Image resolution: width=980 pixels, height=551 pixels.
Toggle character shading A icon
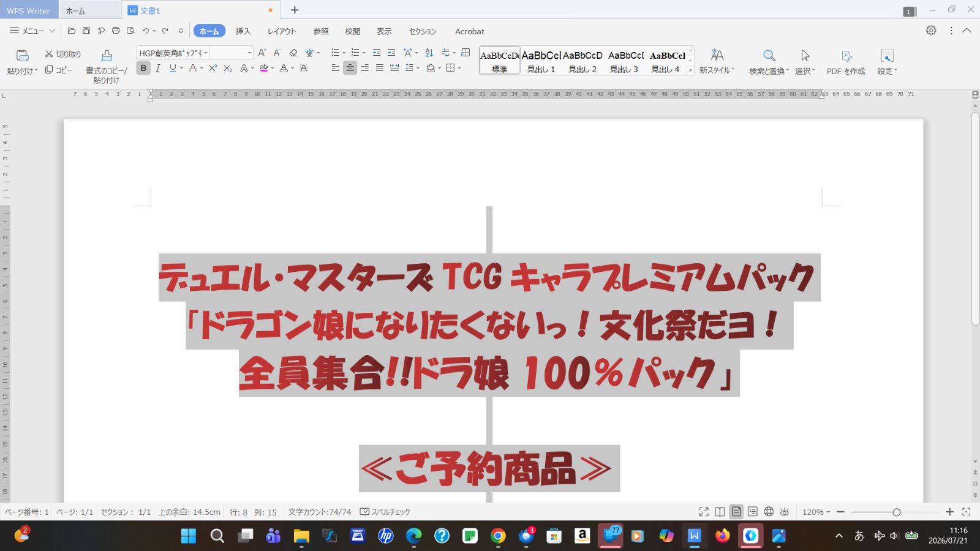(x=304, y=68)
